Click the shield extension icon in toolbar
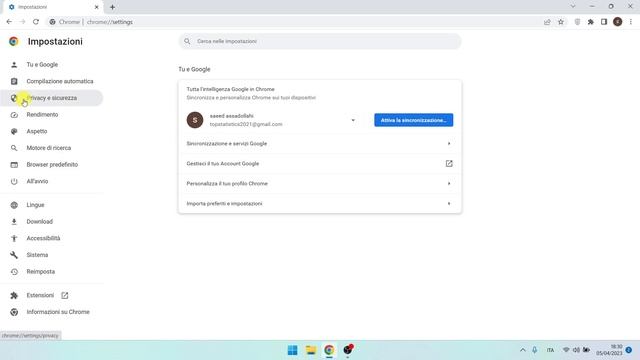The height and width of the screenshot is (360, 640). (x=577, y=22)
